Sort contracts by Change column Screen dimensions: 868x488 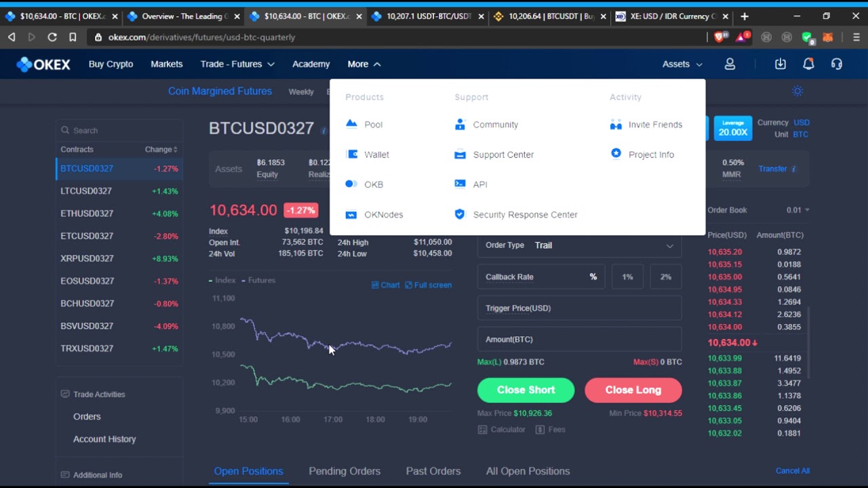coord(161,149)
